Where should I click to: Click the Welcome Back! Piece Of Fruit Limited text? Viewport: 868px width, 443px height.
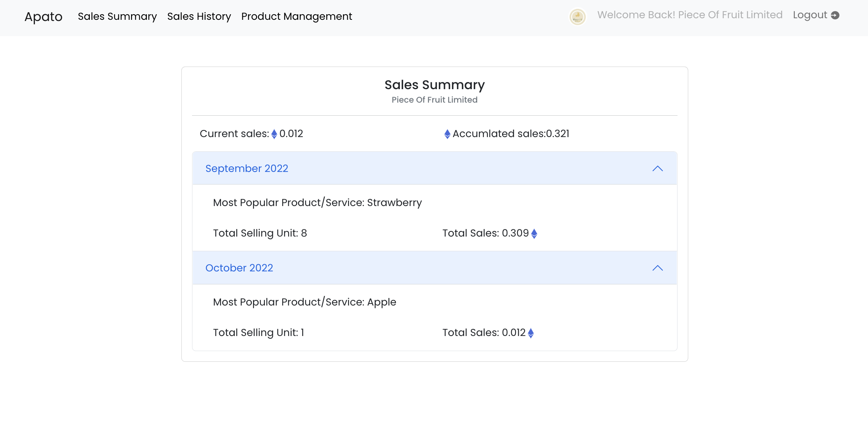point(690,15)
